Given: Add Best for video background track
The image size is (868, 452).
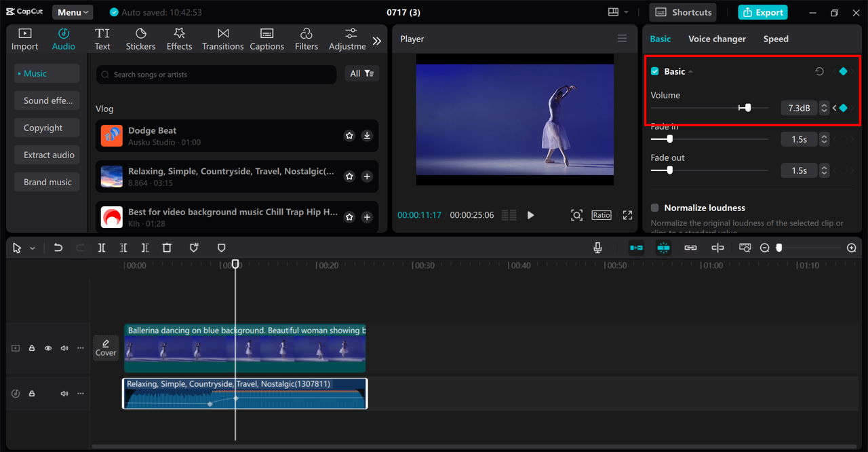Looking at the screenshot, I should pos(367,217).
